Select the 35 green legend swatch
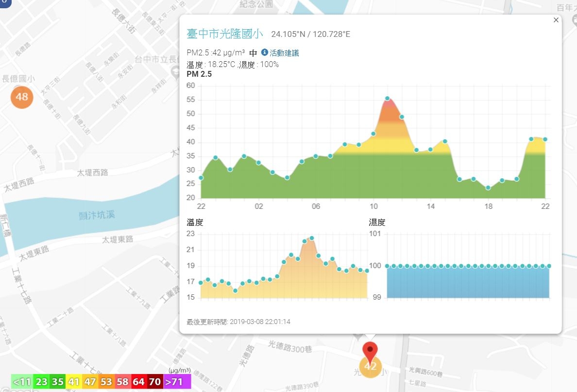The image size is (577, 392). 58,382
